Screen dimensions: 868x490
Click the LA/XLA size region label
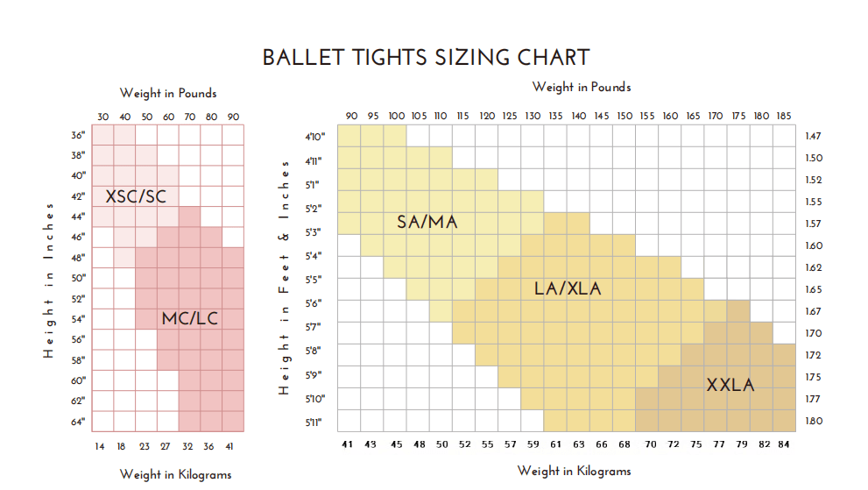coord(568,288)
